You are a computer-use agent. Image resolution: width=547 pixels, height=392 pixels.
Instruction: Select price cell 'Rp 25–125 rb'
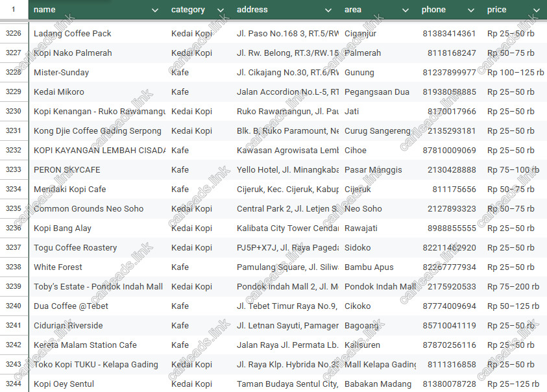pos(515,384)
